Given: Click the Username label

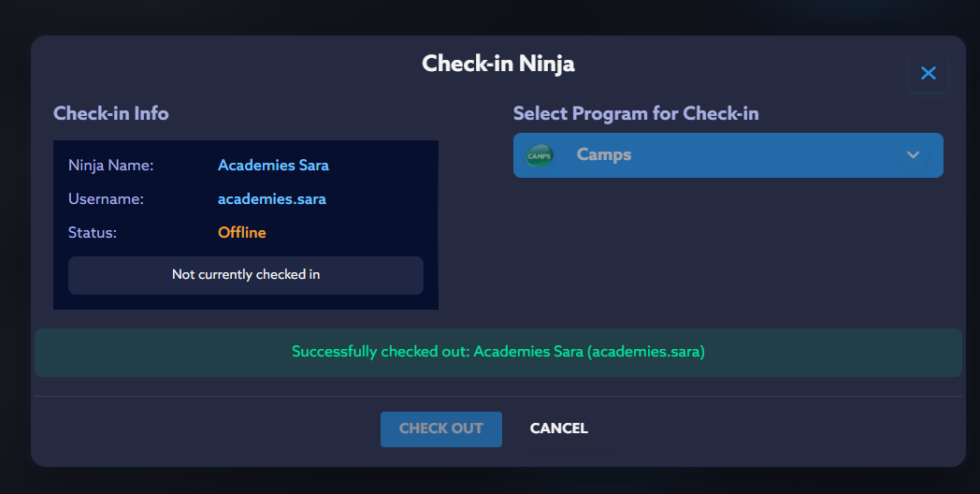Looking at the screenshot, I should tap(104, 199).
